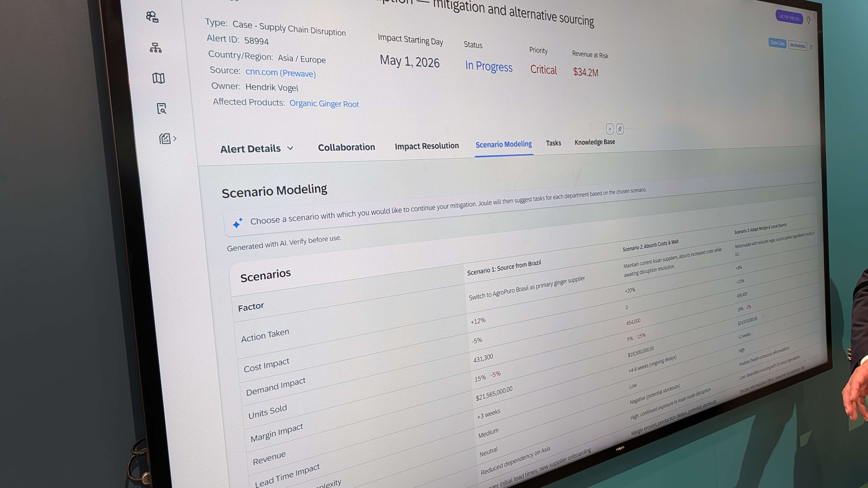Click the owner name Hendrik Vogel
Screen dimensions: 868x488
[x=272, y=87]
